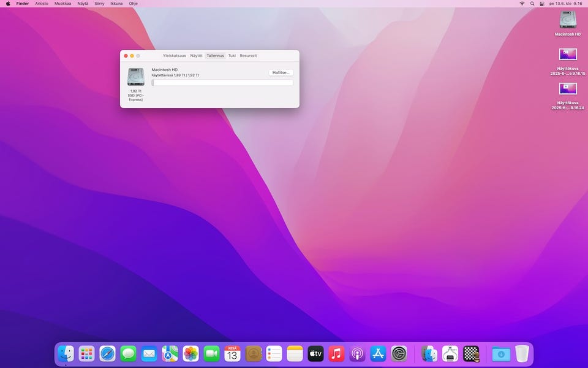Click the Hallitse... button
This screenshot has height=368, width=588.
tap(281, 72)
